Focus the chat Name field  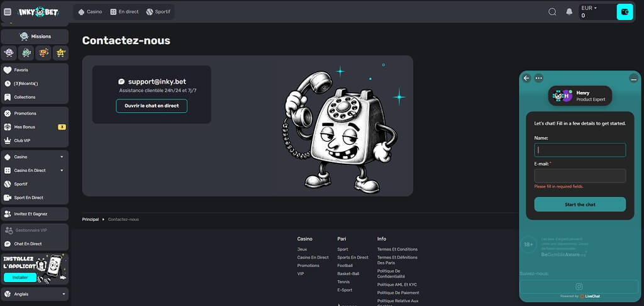click(x=580, y=150)
